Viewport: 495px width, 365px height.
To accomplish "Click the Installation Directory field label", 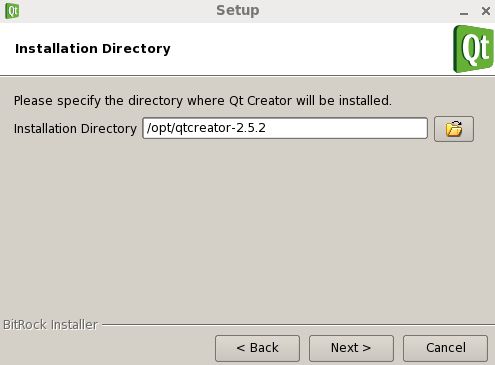I will coord(75,129).
